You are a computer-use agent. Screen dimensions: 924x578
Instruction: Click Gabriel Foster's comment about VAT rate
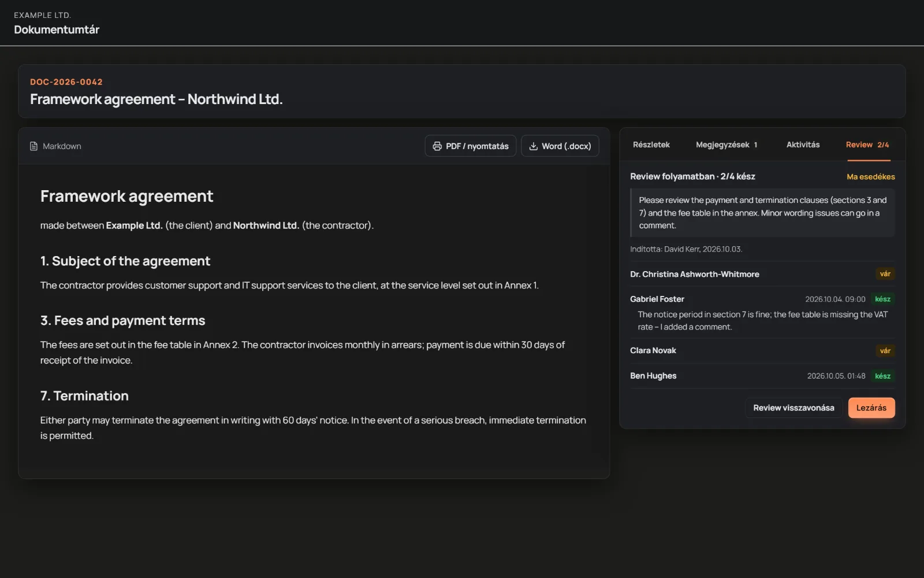coord(762,321)
